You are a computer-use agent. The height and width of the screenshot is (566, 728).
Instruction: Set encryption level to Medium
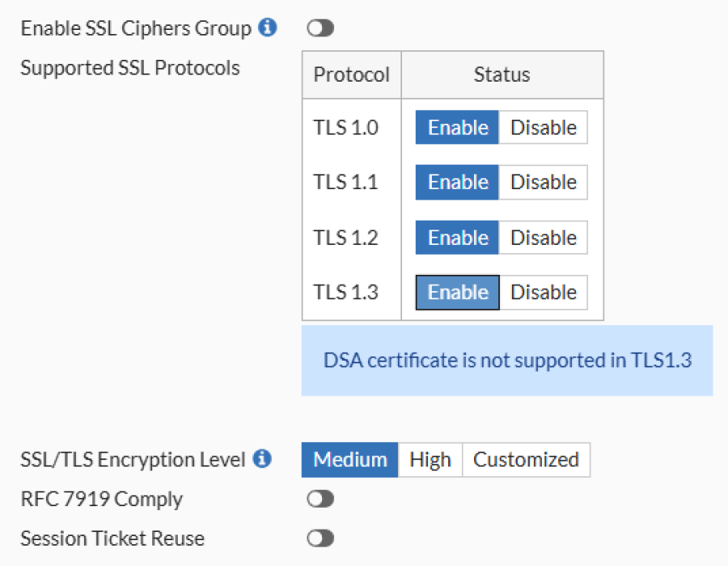(x=349, y=460)
